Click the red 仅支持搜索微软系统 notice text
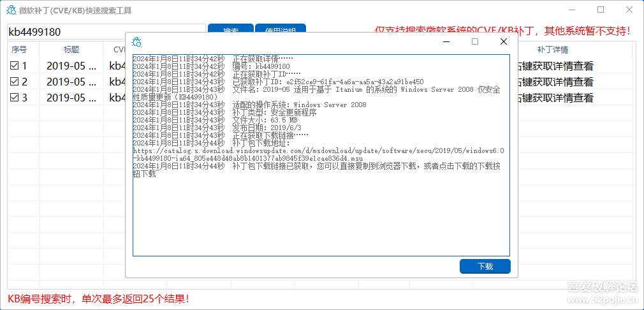This screenshot has width=644, height=310. click(502, 30)
